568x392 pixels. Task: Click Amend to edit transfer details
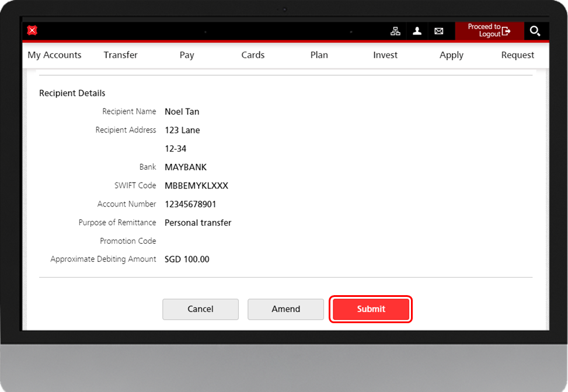[x=285, y=309]
